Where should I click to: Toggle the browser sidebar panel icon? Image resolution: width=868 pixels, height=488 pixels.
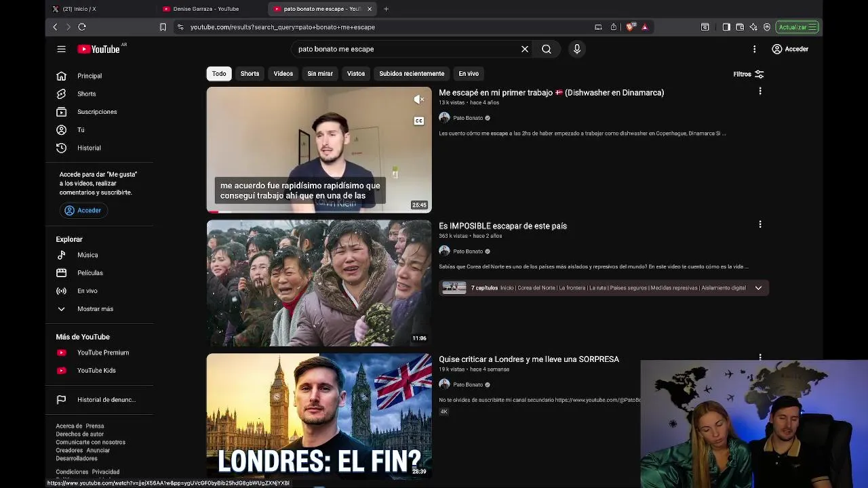click(726, 27)
